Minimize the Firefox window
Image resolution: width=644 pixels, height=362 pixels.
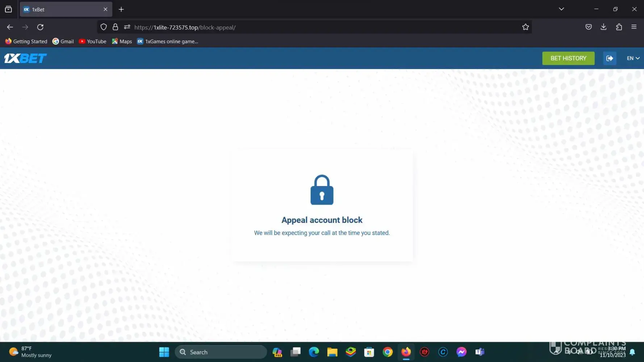[x=596, y=9]
